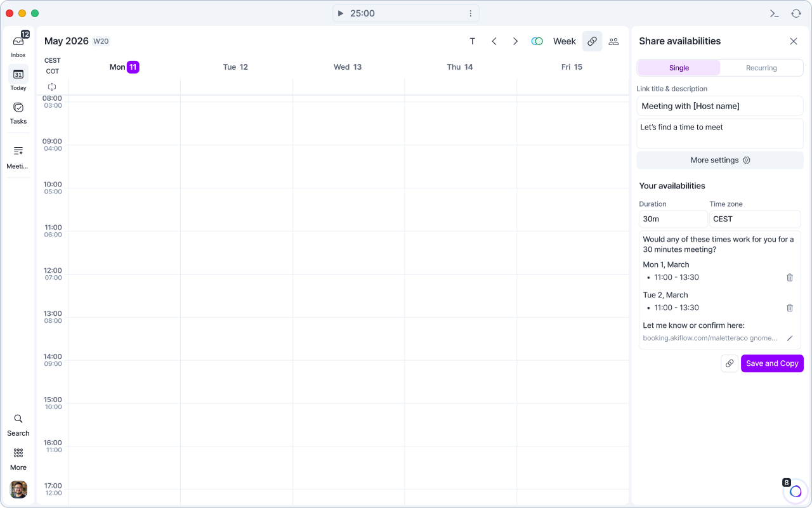Select the Single tab
The image size is (812, 508).
(x=679, y=68)
